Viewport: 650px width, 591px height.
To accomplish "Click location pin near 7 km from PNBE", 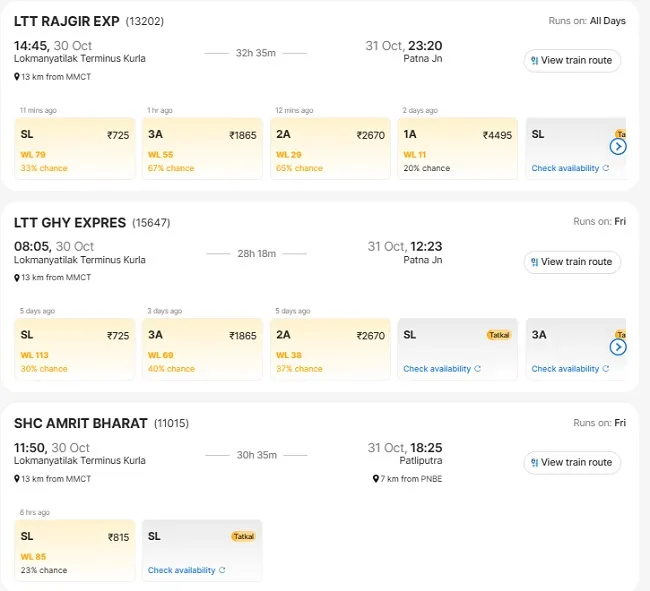I will point(376,479).
